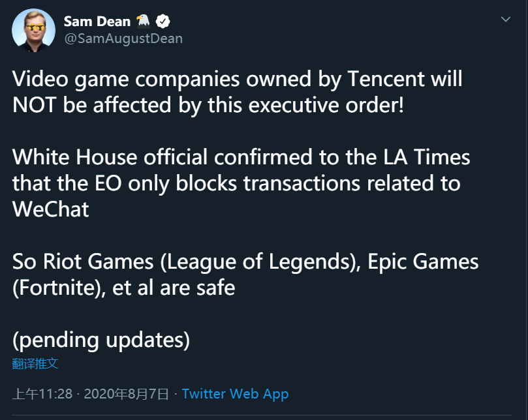This screenshot has height=420, width=528.
Task: Click the blue verified badge icon
Action: tap(163, 22)
